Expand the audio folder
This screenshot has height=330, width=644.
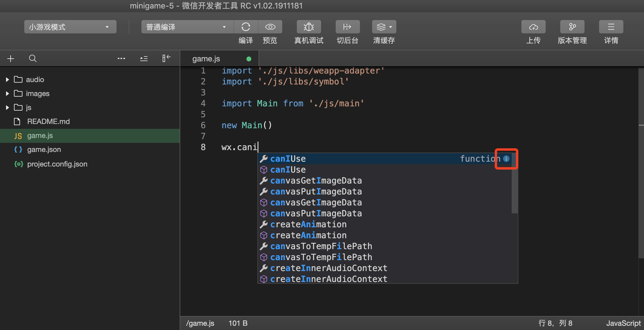click(7, 80)
